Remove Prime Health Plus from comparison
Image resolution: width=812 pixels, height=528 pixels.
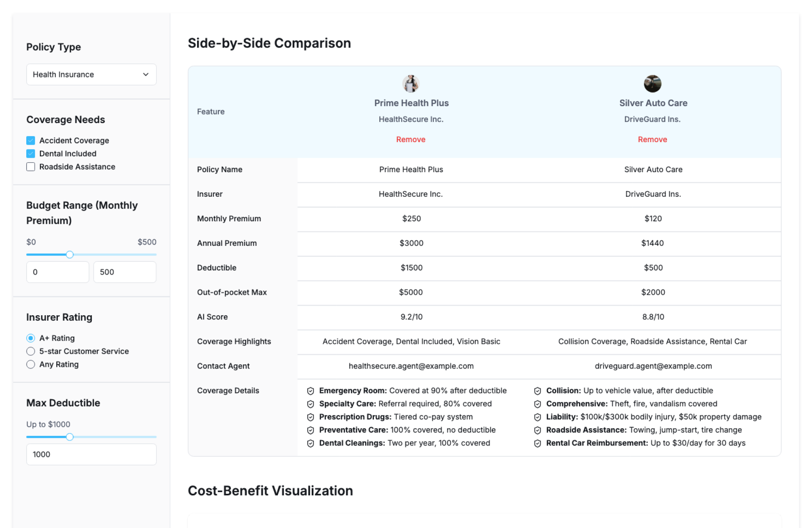click(411, 140)
